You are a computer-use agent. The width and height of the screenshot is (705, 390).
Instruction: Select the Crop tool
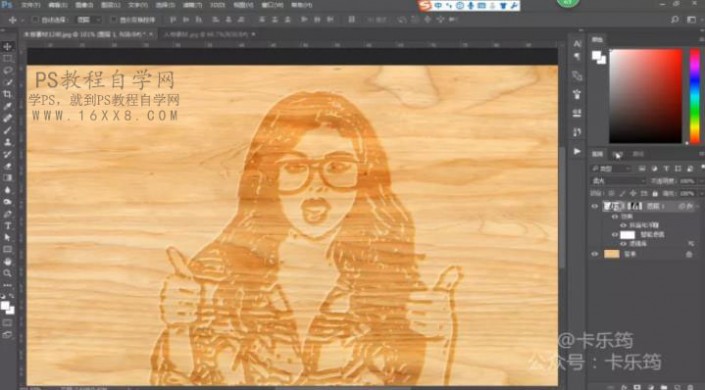tap(8, 94)
